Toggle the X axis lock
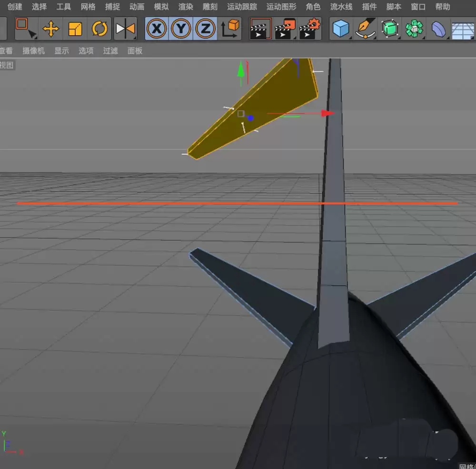Screen dimensions: 476x469 click(x=156, y=29)
